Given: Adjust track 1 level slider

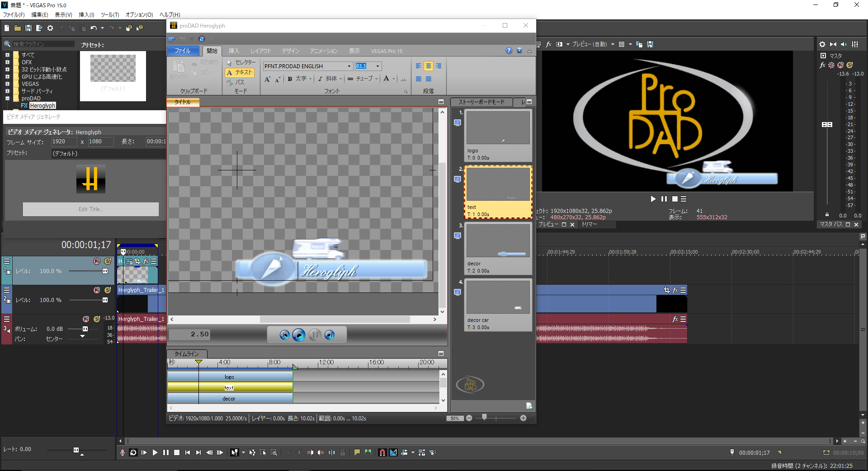Looking at the screenshot, I should point(105,271).
